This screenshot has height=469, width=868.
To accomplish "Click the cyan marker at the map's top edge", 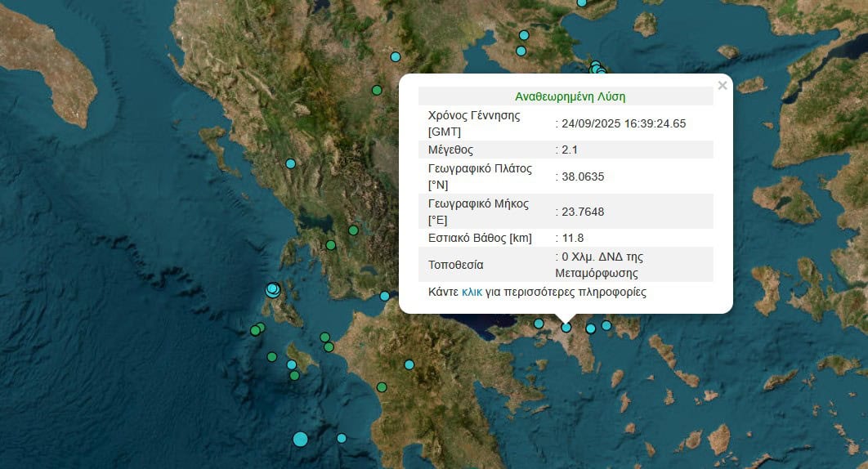I will (x=582, y=2).
